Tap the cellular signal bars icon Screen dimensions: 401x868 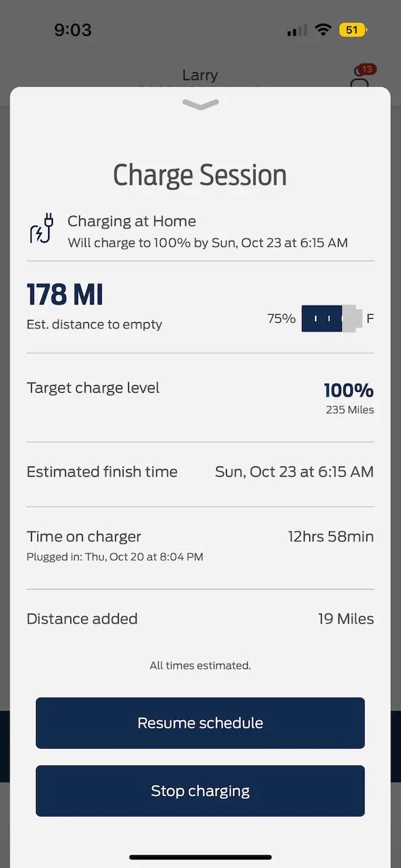297,31
